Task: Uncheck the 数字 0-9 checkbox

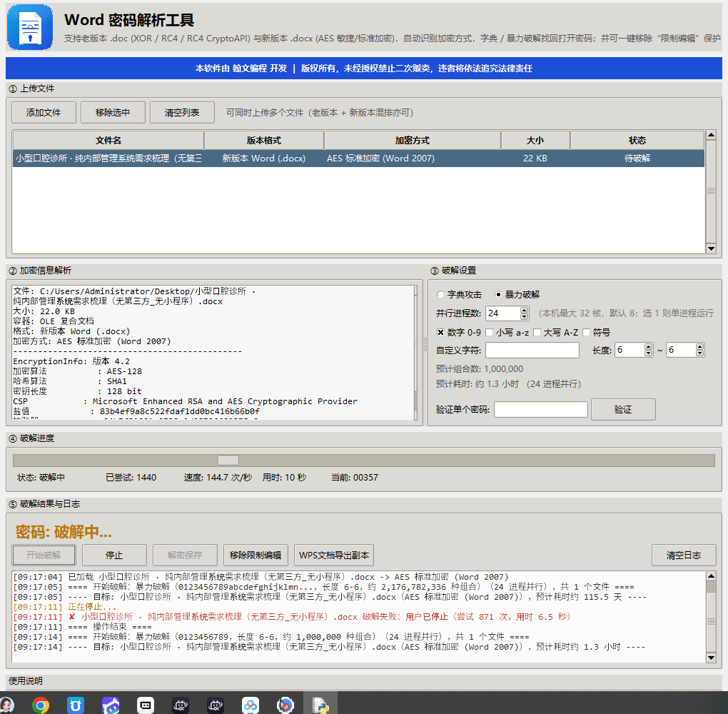Action: [x=440, y=332]
